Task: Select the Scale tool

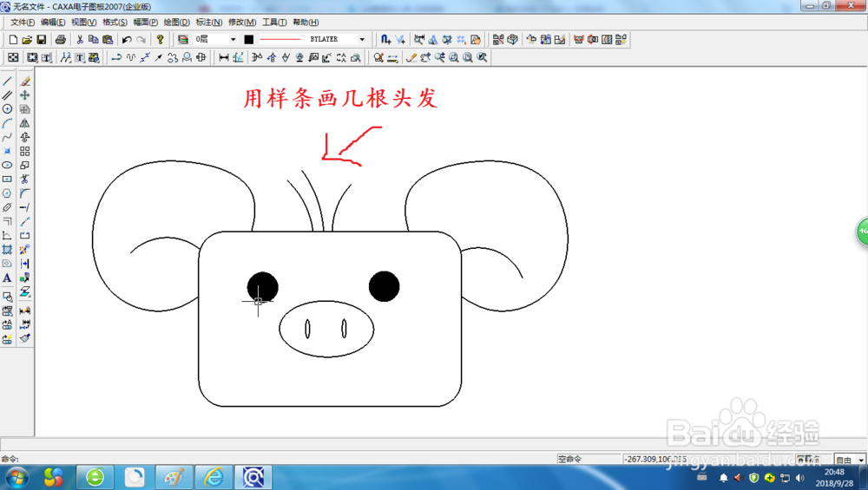Action: 25,166
